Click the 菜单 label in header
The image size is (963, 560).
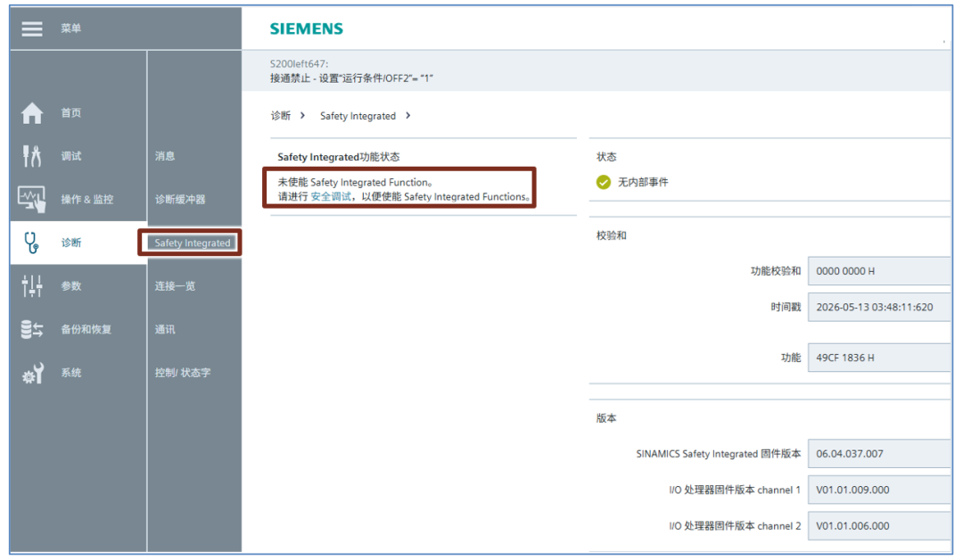point(71,29)
